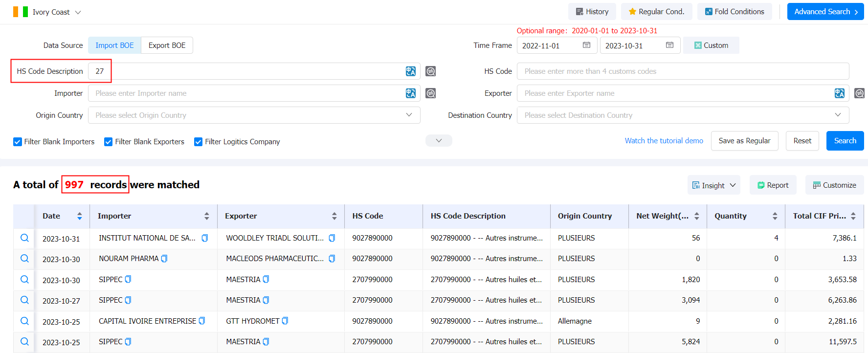Watch the tutorial demo link

664,141
